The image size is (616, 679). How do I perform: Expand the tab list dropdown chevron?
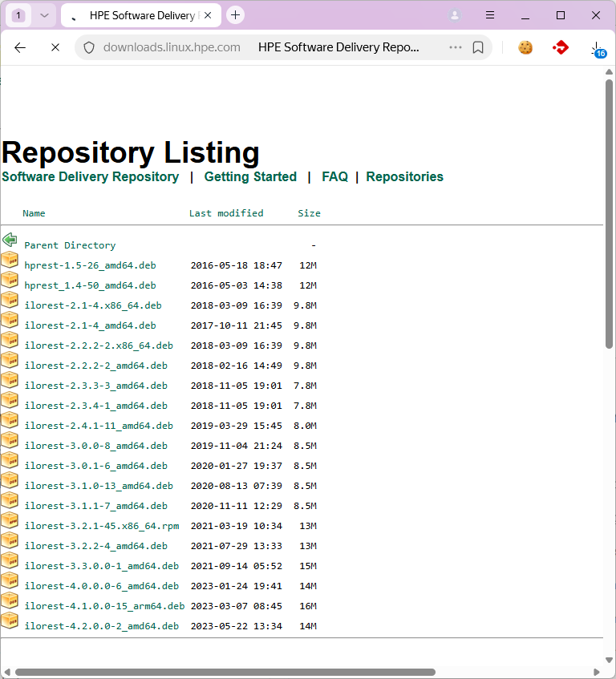pyautogui.click(x=45, y=15)
